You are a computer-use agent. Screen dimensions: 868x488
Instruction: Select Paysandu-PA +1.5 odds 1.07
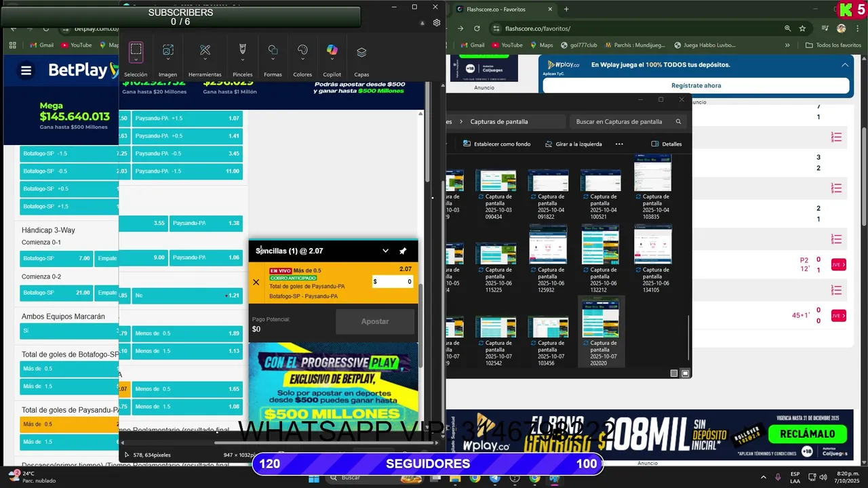tap(187, 118)
